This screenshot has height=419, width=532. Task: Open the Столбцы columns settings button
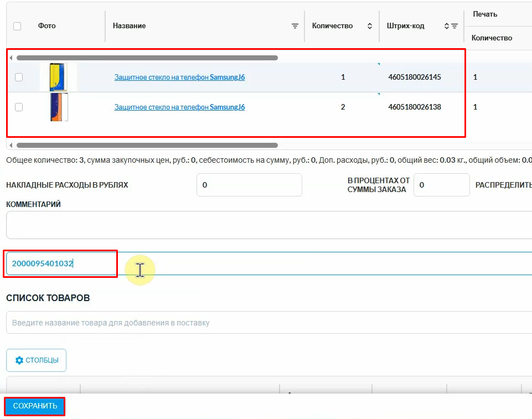(37, 360)
